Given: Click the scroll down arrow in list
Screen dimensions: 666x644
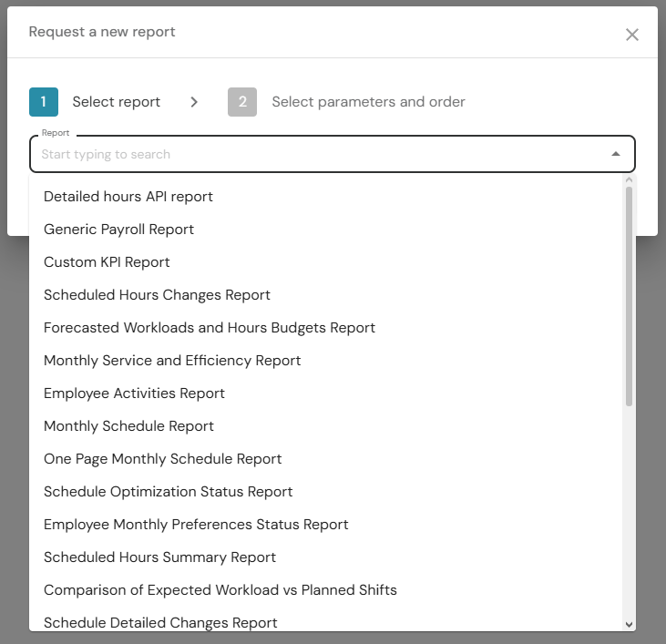Looking at the screenshot, I should (629, 624).
